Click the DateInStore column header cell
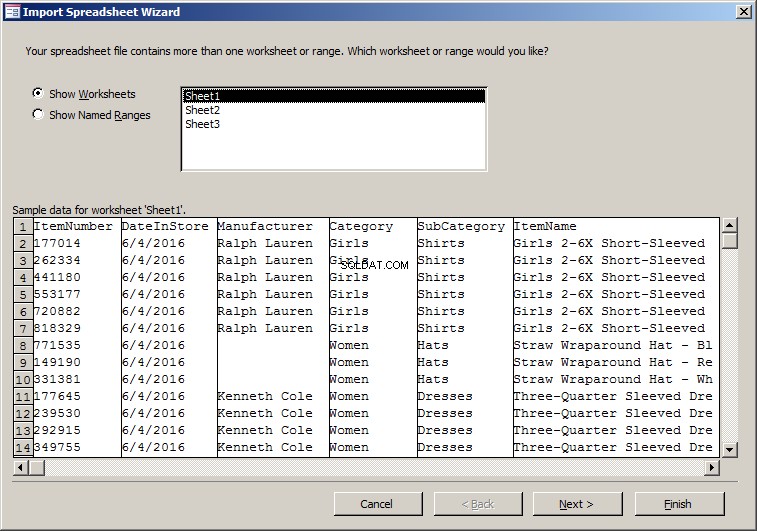 click(x=169, y=226)
